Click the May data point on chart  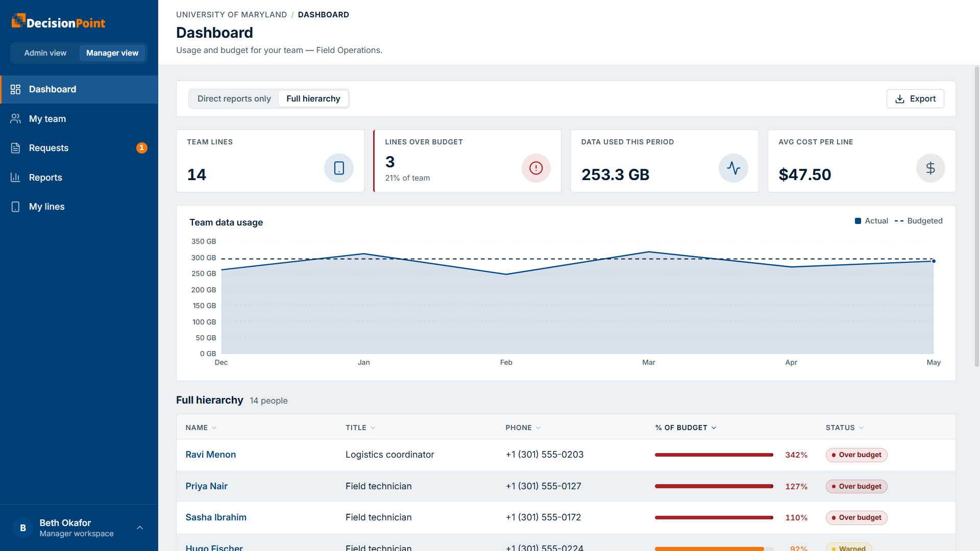point(934,261)
